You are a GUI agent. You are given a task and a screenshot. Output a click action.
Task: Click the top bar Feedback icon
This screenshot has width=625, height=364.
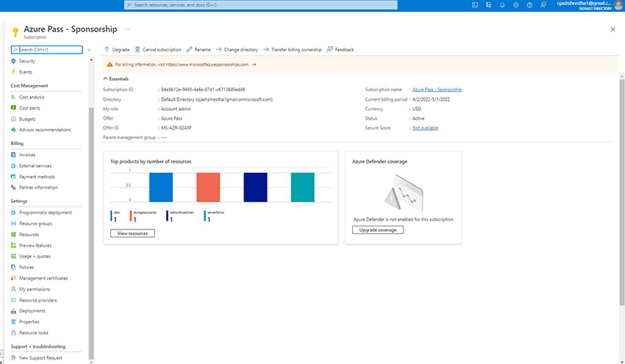(x=543, y=5)
